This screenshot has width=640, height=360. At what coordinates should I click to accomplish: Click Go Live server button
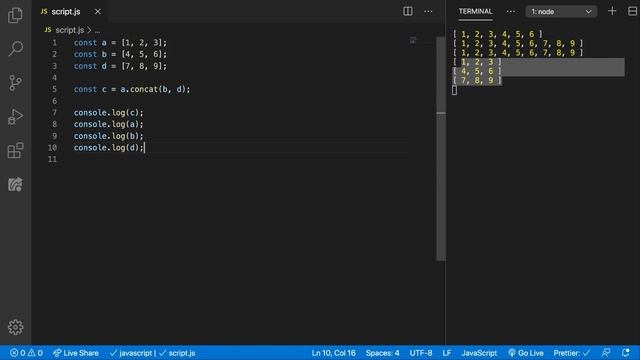(x=526, y=353)
